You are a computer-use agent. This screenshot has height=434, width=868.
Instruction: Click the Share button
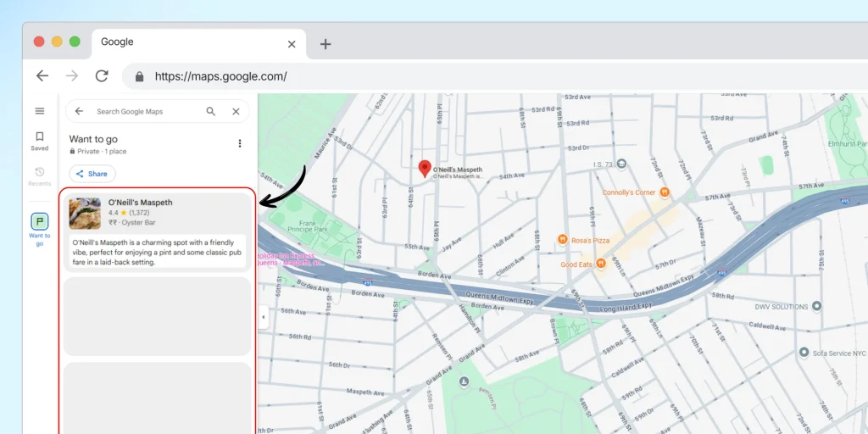click(x=92, y=174)
